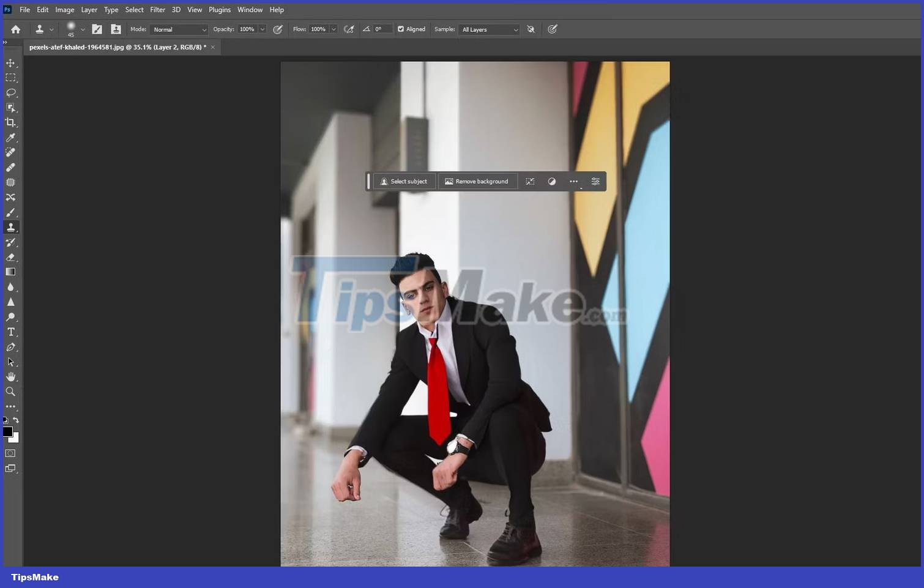
Task: Select the Move tool
Action: (10, 62)
